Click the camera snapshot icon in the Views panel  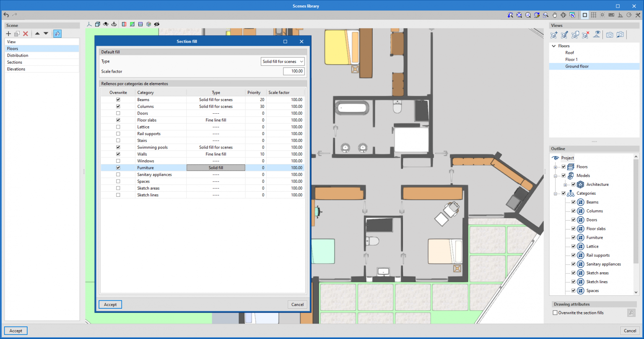[x=609, y=35]
